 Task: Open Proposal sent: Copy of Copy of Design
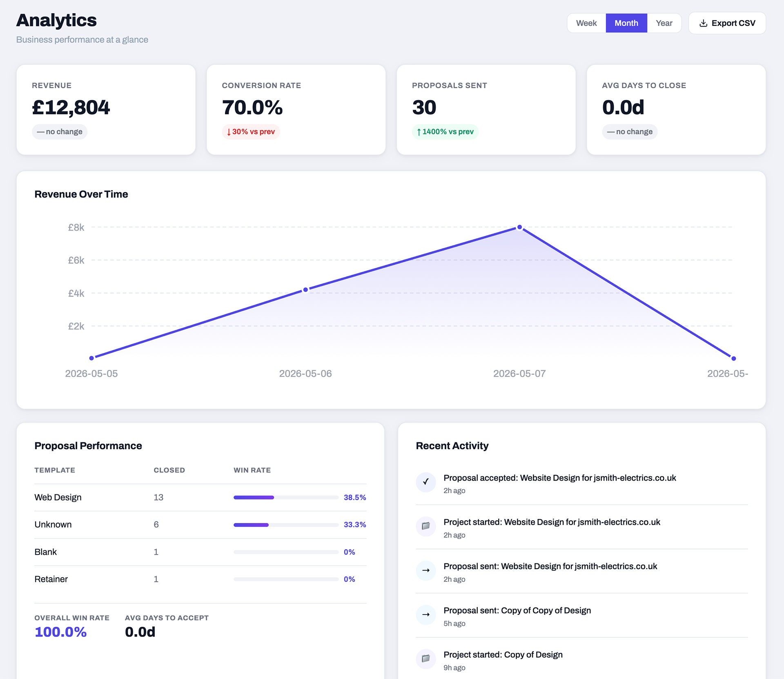(x=582, y=616)
